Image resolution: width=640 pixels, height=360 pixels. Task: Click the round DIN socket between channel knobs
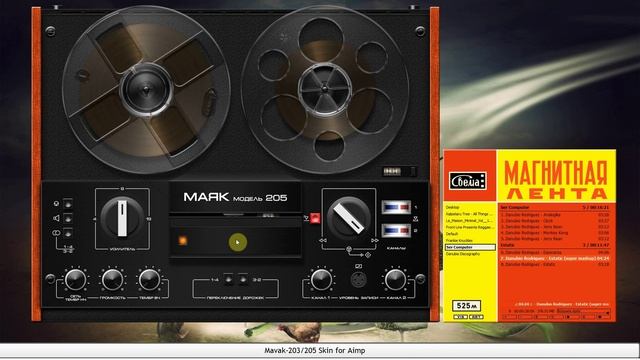coord(358,280)
